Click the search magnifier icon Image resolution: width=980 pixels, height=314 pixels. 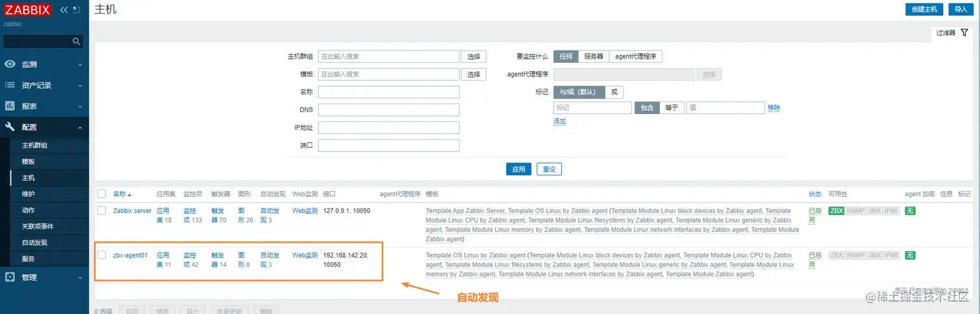pyautogui.click(x=76, y=41)
